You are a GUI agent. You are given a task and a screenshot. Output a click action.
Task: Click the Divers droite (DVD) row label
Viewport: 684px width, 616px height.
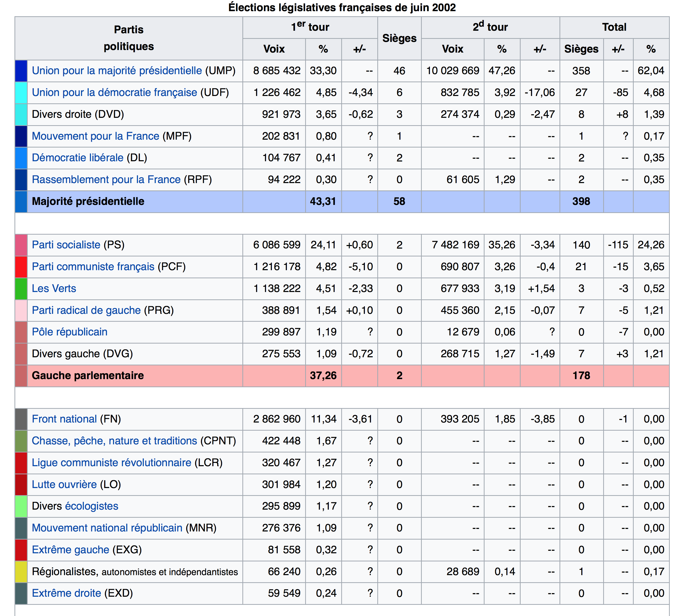78,115
